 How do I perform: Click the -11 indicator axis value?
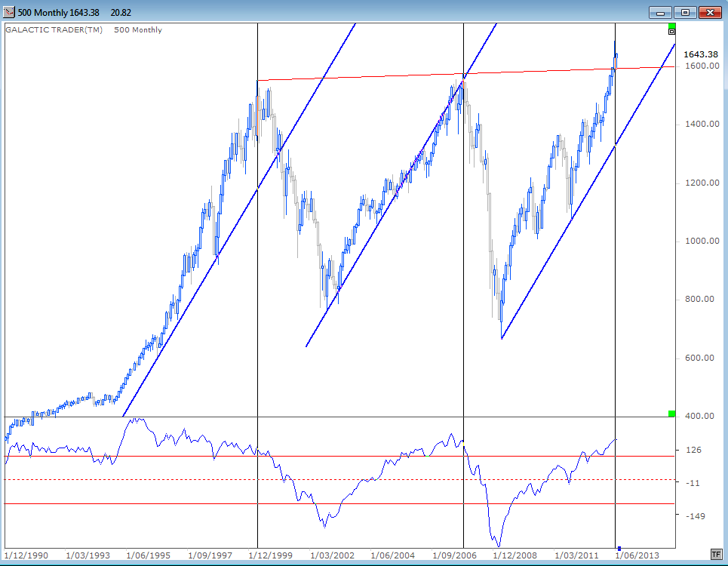693,483
